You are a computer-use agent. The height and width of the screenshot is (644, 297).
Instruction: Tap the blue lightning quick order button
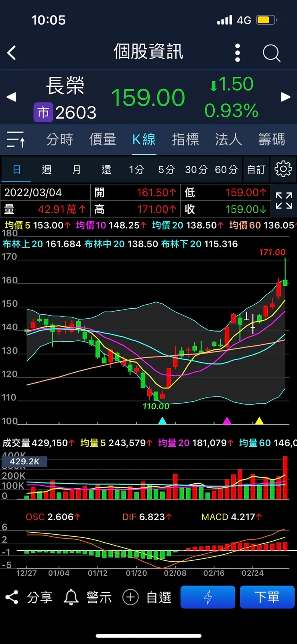207,597
